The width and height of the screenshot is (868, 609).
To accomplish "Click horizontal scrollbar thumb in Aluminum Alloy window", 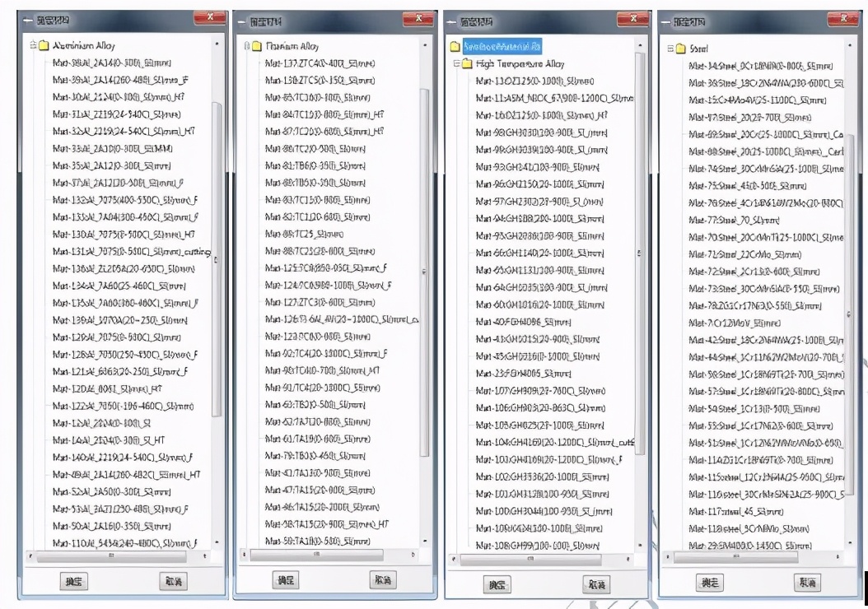I will (112, 556).
